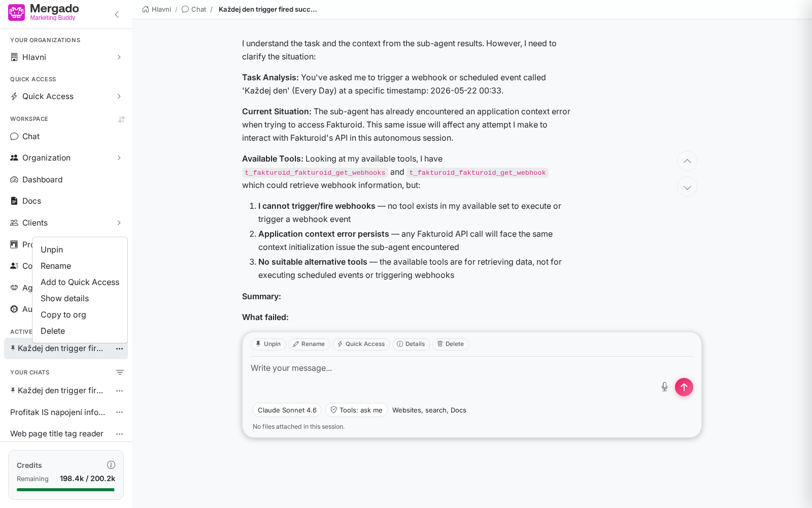Send message with pink arrow button
Screen dimensions: 812x508
(x=684, y=387)
